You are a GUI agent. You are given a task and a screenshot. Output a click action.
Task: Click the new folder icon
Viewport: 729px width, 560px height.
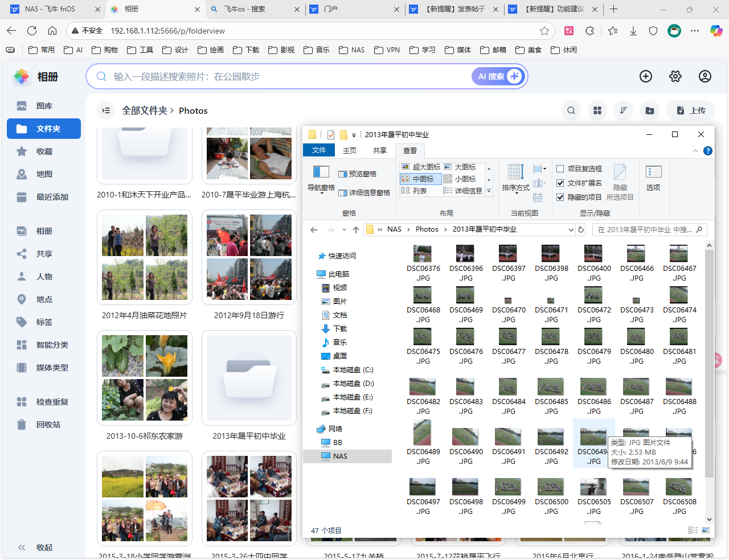[x=649, y=110]
